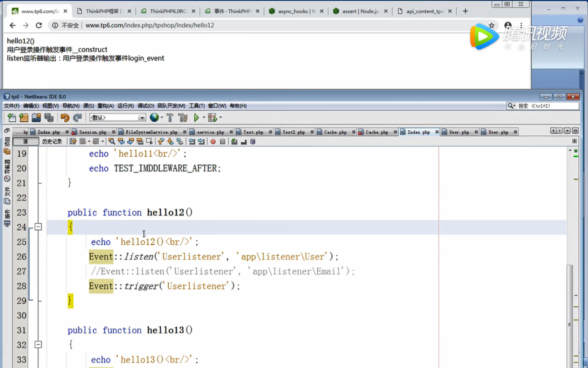The height and width of the screenshot is (368, 588).
Task: Toggle highlight search icon in editor toolbar
Action: tap(140, 142)
